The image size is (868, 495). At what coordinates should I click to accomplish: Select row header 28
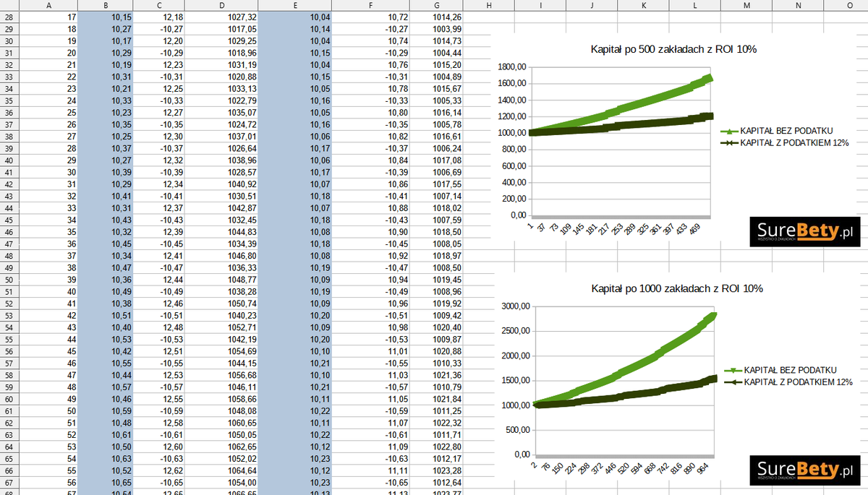click(x=9, y=17)
